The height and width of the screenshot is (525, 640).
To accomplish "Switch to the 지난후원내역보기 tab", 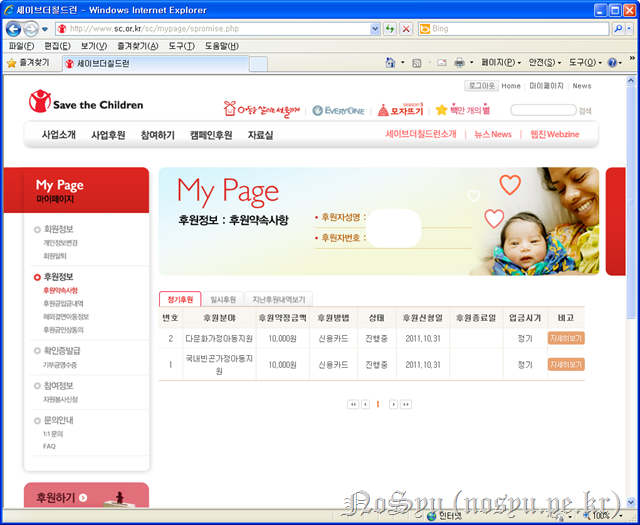I will pos(279,299).
